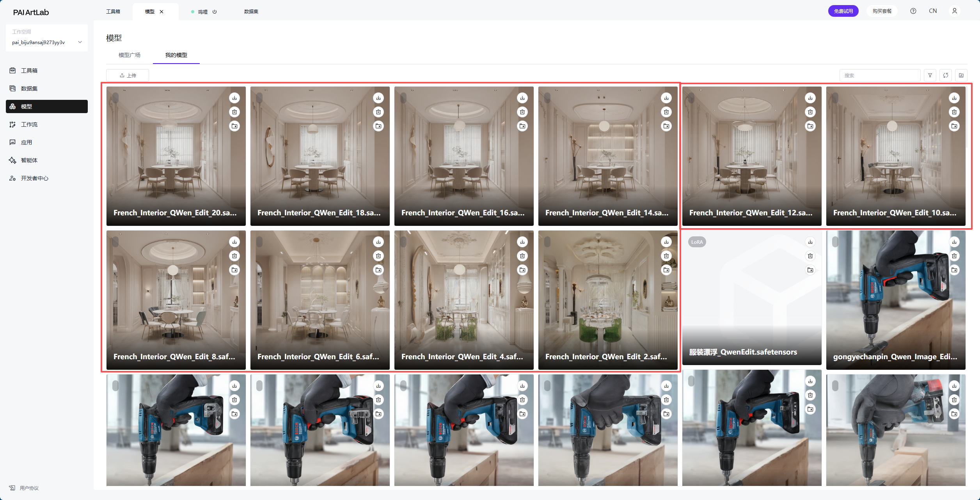This screenshot has width=980, height=500.
Task: Toggle selection of gongyechanpin_Qwen_Image_Edit card
Action: 835,241
